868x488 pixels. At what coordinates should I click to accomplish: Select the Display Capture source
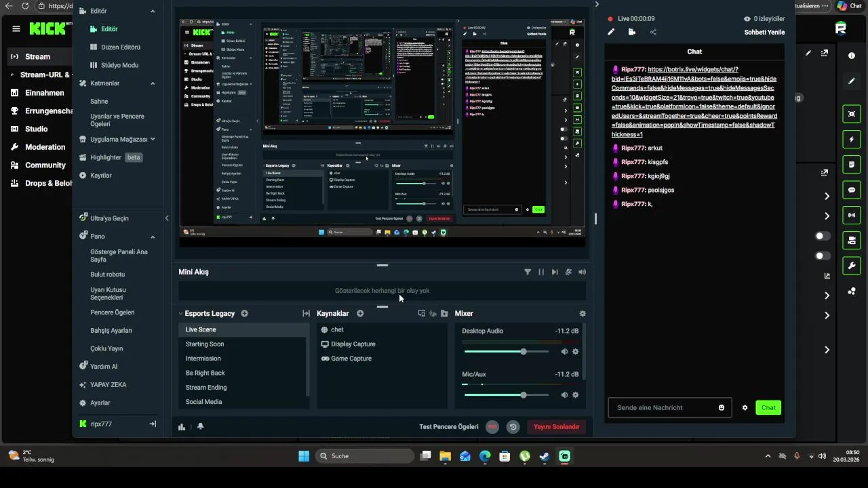click(x=353, y=344)
